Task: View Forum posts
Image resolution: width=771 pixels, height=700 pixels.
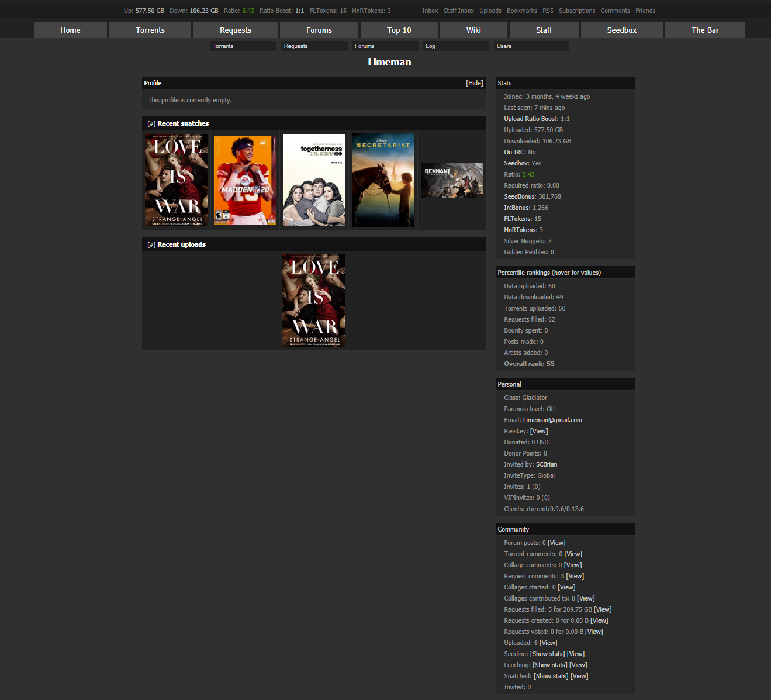Action: point(556,543)
